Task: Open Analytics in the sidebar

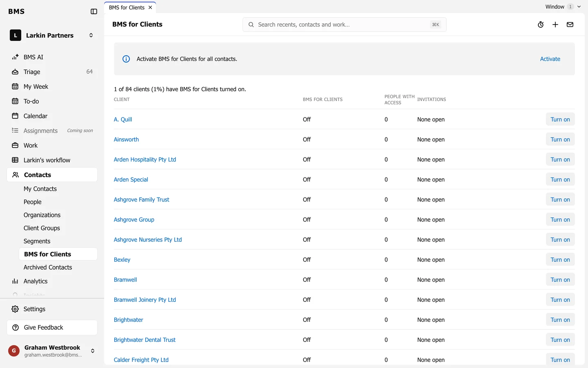Action: [52, 281]
